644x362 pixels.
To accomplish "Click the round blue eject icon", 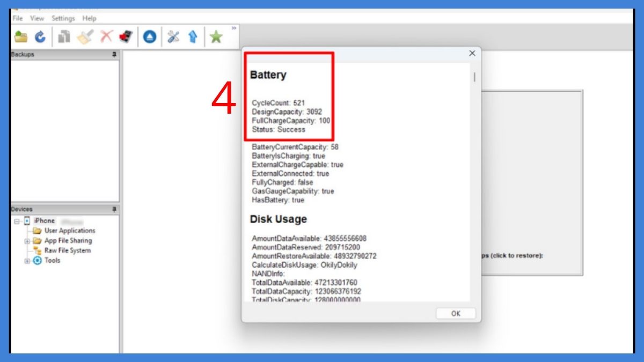I will pyautogui.click(x=150, y=36).
